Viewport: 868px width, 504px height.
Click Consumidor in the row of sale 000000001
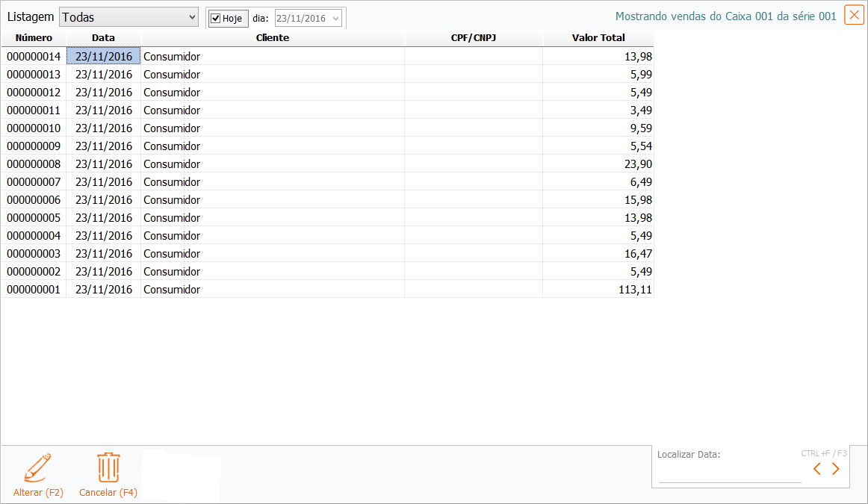click(172, 290)
